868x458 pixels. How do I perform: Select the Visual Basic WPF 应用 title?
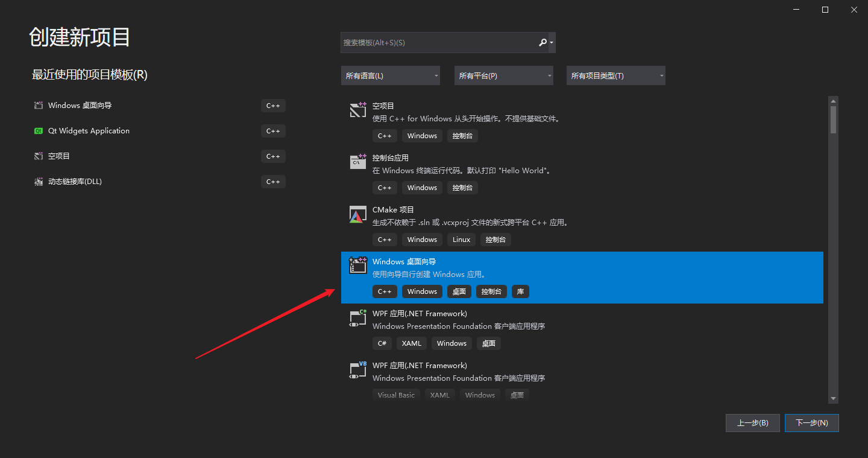[x=420, y=366]
